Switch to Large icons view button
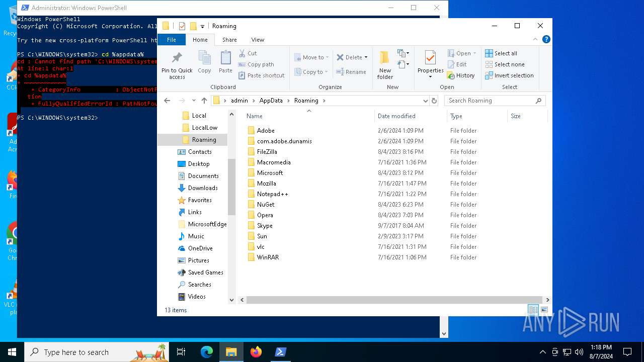The width and height of the screenshot is (644, 362). (544, 310)
